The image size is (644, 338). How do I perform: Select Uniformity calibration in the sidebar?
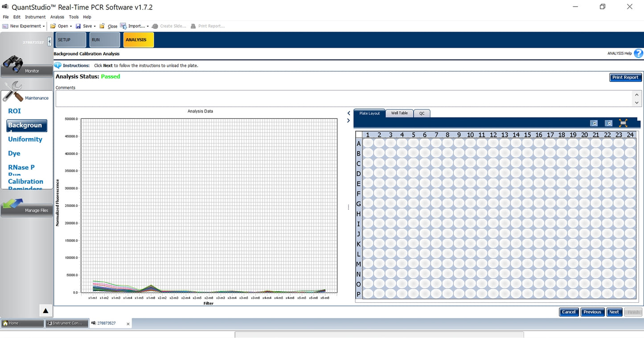25,139
